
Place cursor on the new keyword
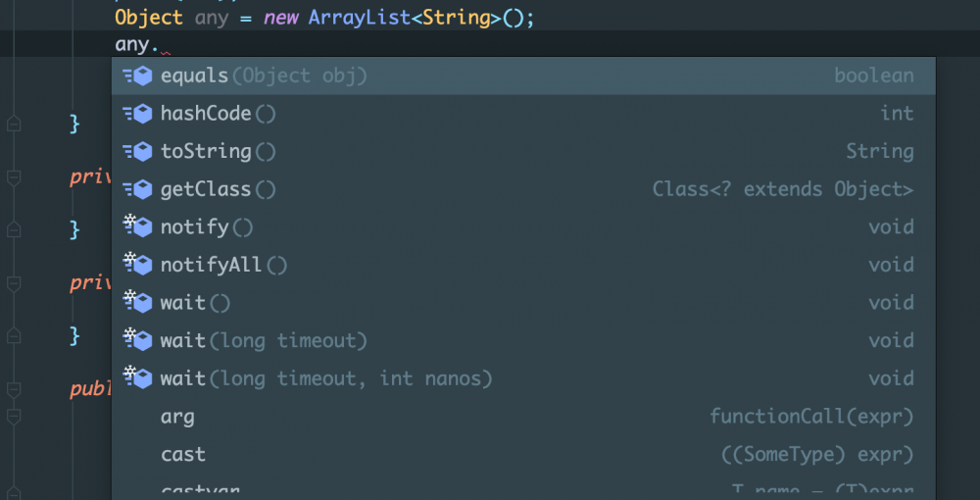[280, 19]
